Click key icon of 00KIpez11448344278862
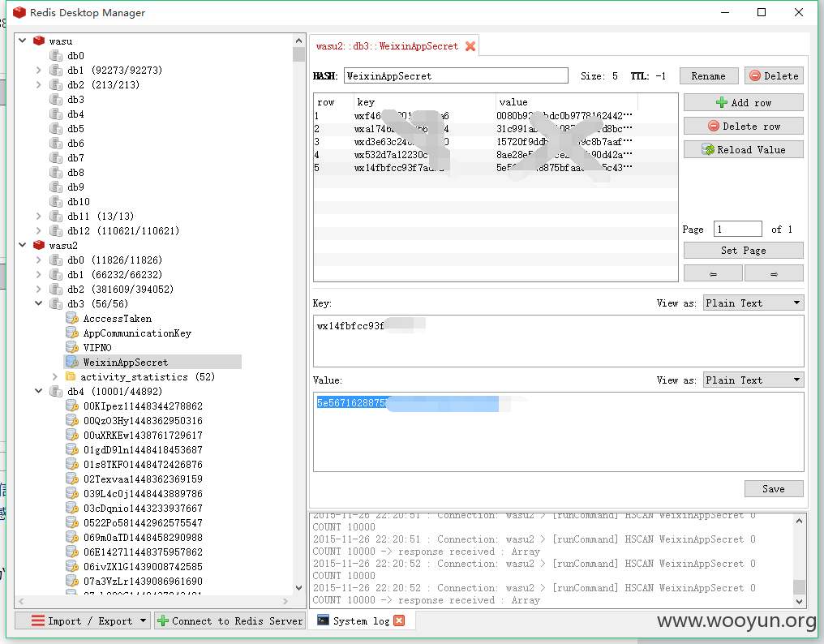824x644 pixels. (x=72, y=406)
